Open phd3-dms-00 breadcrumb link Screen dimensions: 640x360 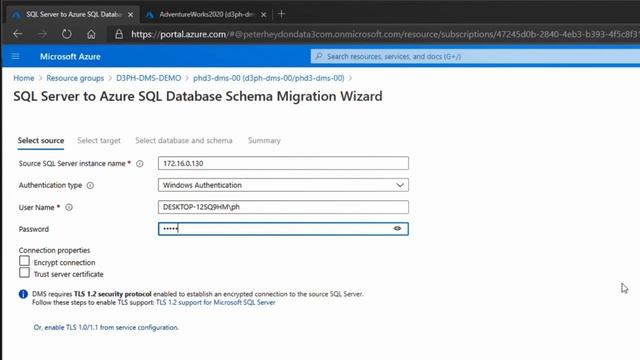point(269,78)
